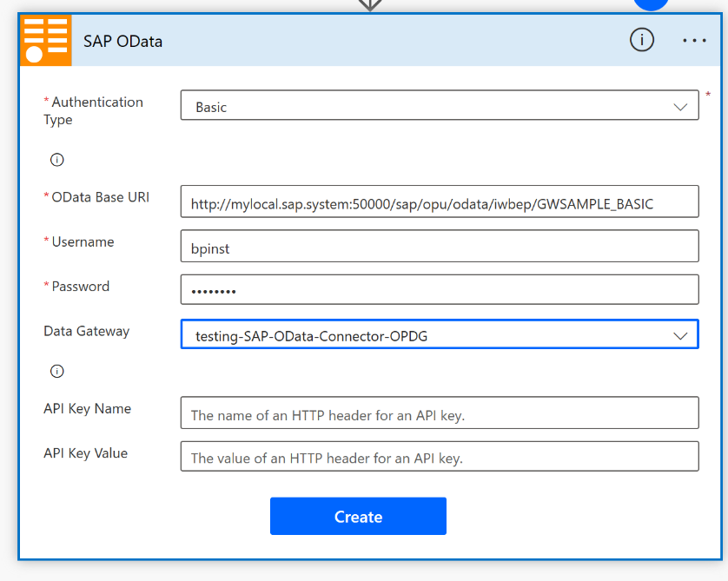
Task: Open the Authentication Type dropdown showing Basic
Action: (426, 107)
